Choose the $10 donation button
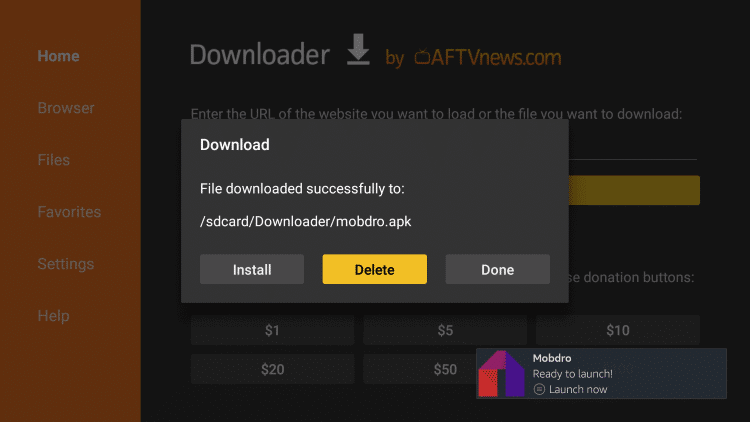This screenshot has height=422, width=750. tap(618, 330)
